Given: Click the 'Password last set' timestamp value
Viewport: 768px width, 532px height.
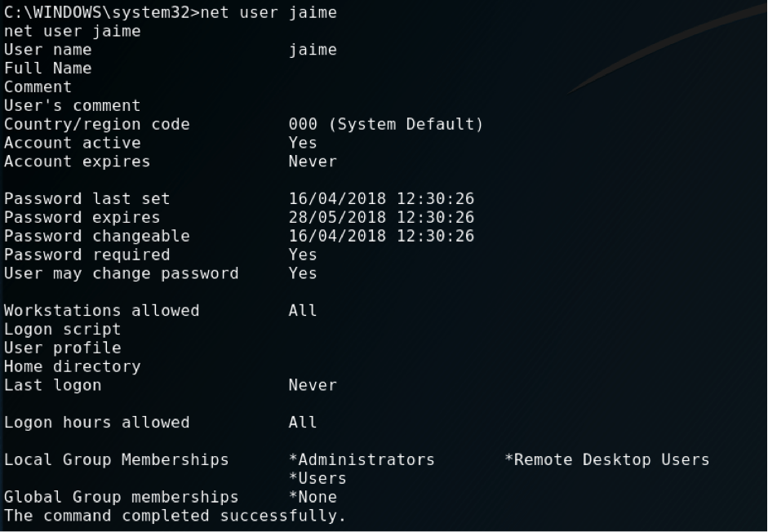Looking at the screenshot, I should tap(381, 199).
